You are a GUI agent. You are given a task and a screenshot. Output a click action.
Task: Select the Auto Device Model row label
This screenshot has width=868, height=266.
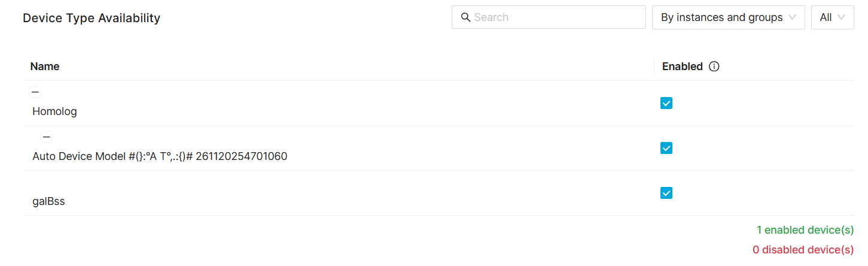160,156
